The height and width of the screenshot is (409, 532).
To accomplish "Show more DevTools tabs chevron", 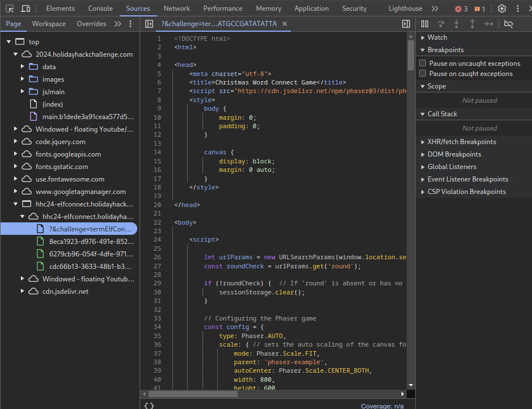I will [434, 9].
